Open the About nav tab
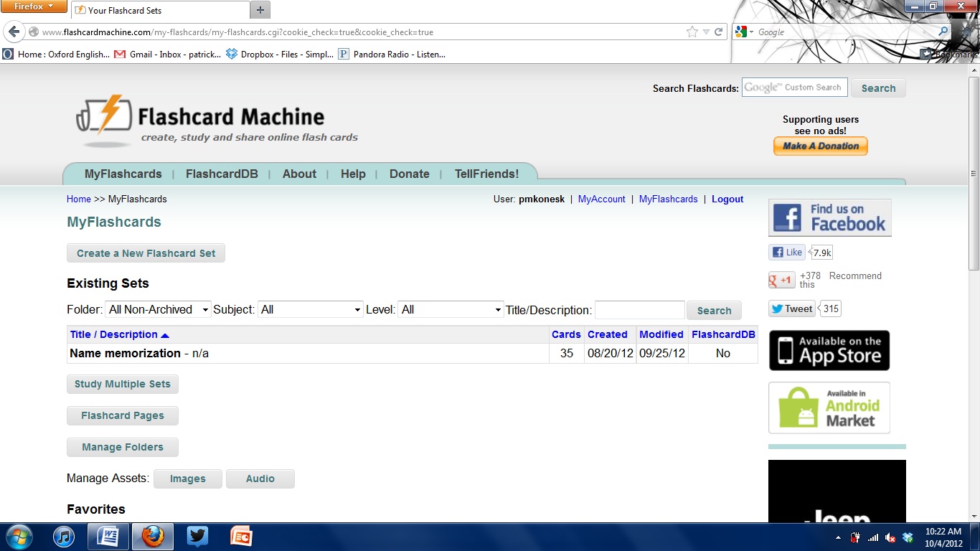This screenshot has width=980, height=551. click(299, 174)
